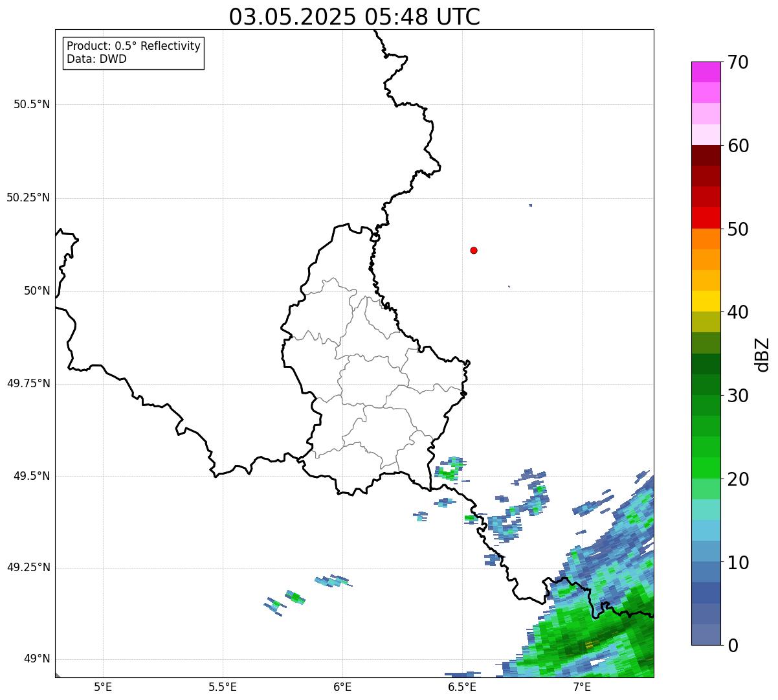Screen dimensions: 778x700
Task: Click the 5.5°E longitude label
Action: [223, 686]
